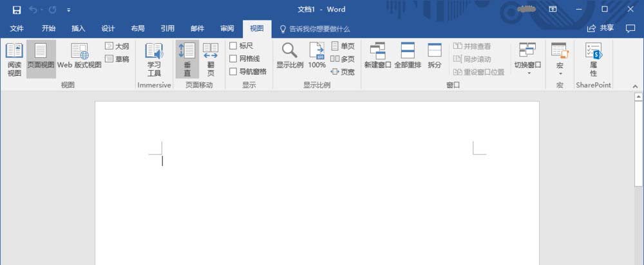Image resolution: width=644 pixels, height=265 pixels.
Task: Open SharePoint properties (属性)
Action: coord(593,59)
